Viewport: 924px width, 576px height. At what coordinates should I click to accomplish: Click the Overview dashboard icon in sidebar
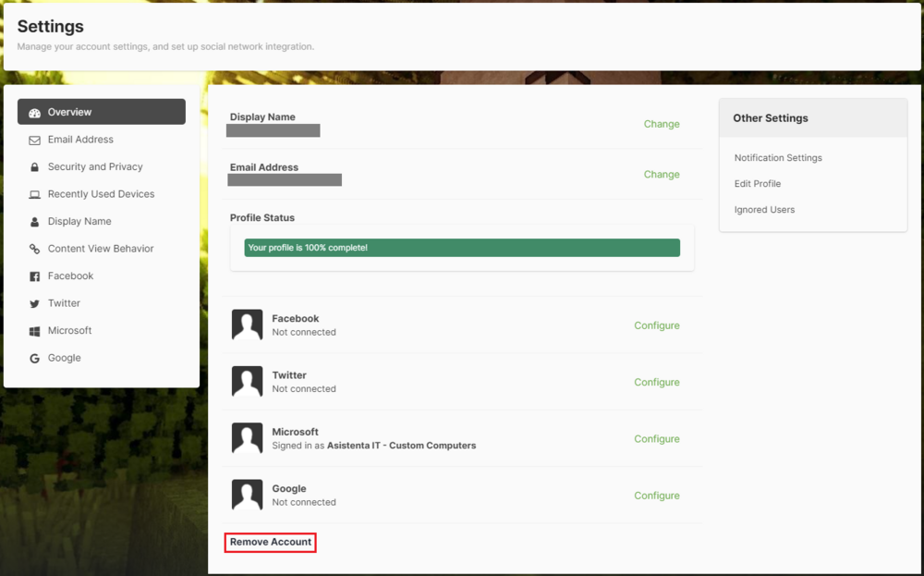34,113
